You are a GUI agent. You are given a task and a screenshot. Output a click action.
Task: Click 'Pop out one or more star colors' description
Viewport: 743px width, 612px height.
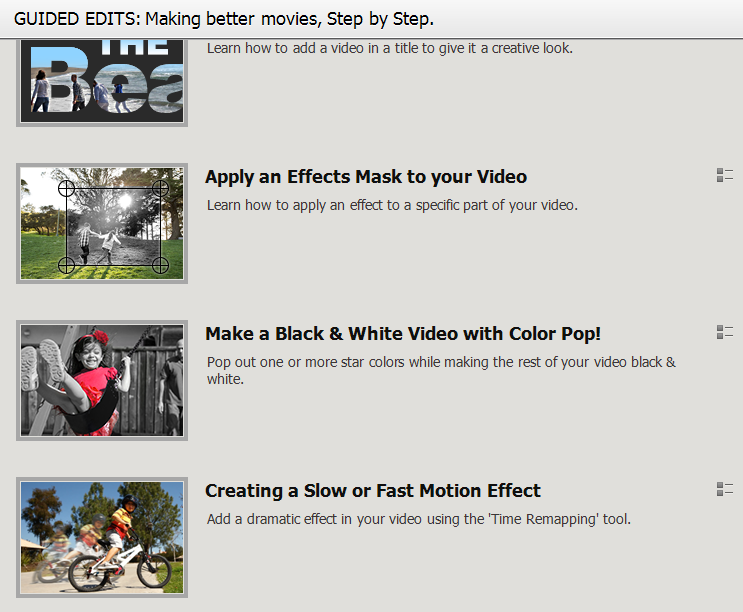click(x=441, y=370)
